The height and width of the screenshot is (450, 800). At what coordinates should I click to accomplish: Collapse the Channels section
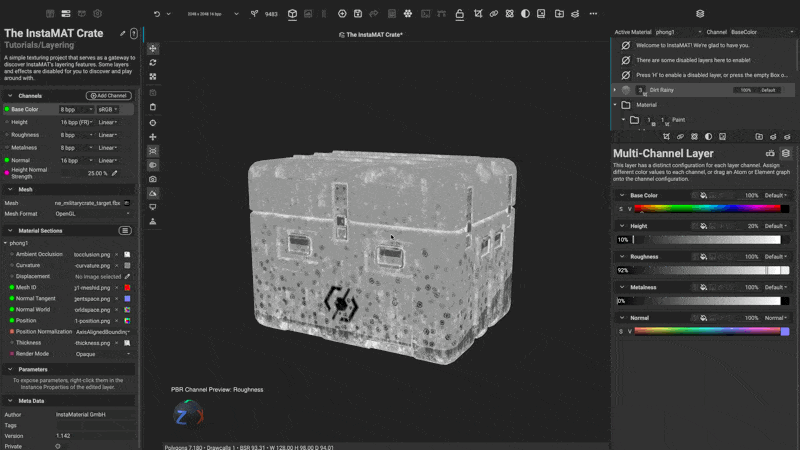pyautogui.click(x=10, y=96)
